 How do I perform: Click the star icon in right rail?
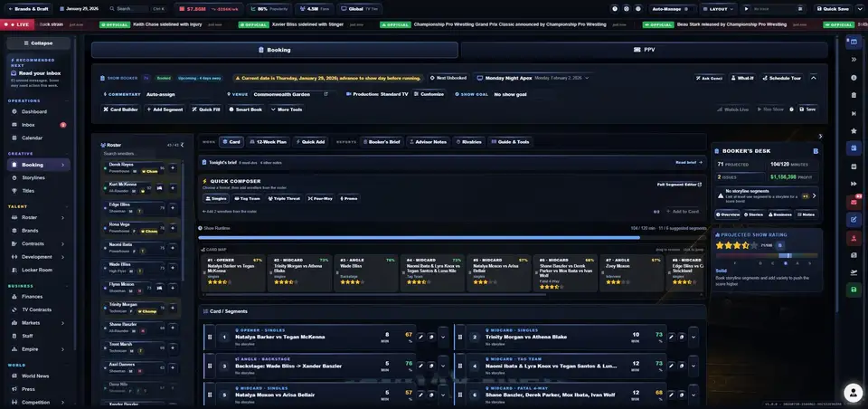click(854, 131)
